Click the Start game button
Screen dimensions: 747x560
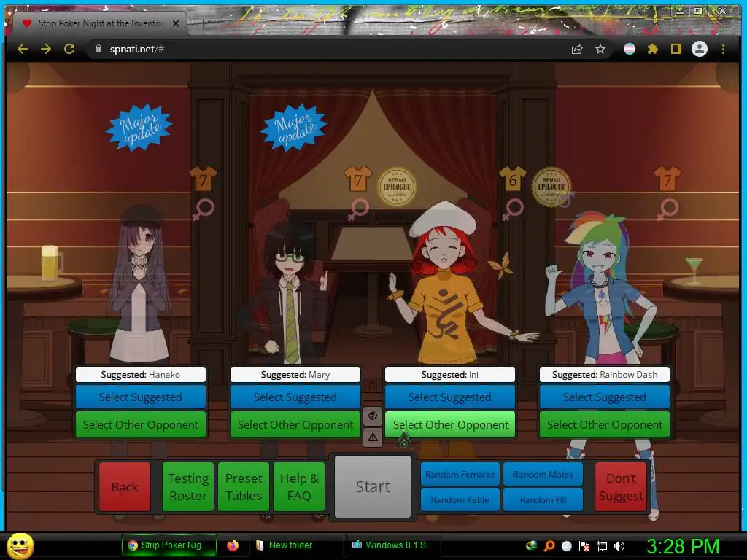[373, 486]
